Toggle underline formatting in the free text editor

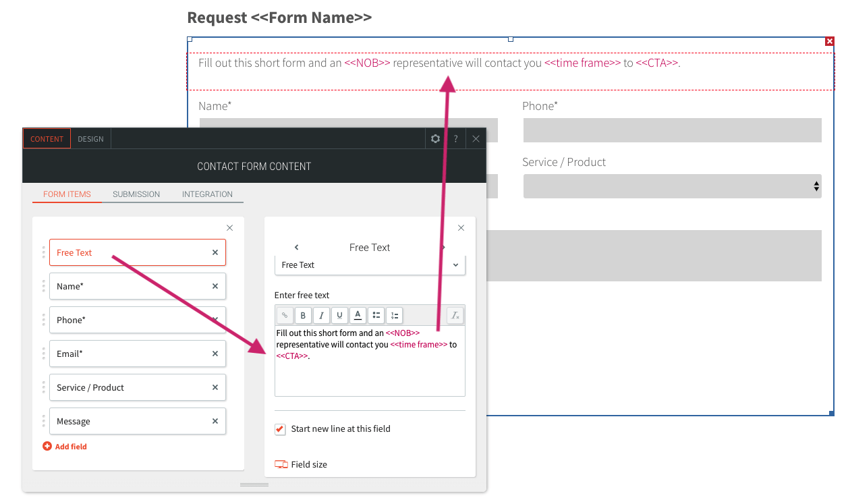point(339,315)
